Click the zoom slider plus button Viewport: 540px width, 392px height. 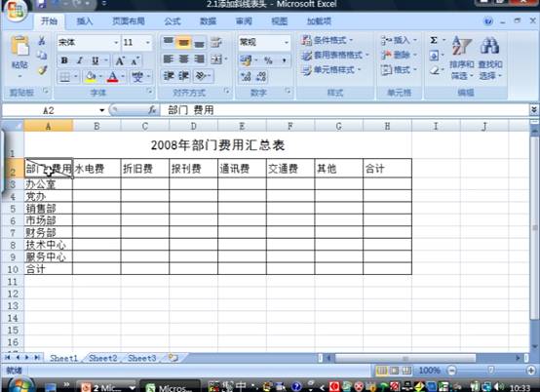pyautogui.click(x=531, y=371)
